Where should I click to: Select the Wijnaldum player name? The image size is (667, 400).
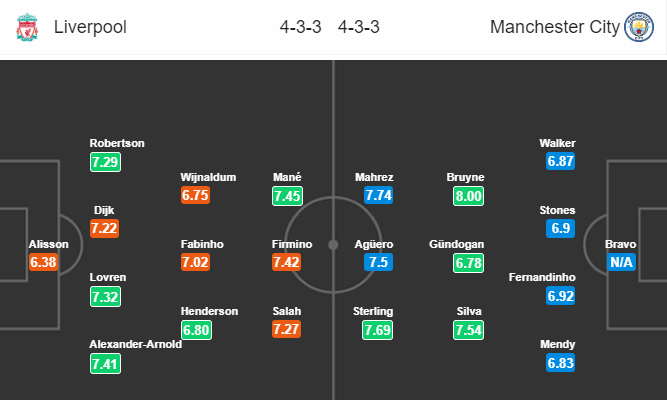click(x=208, y=177)
